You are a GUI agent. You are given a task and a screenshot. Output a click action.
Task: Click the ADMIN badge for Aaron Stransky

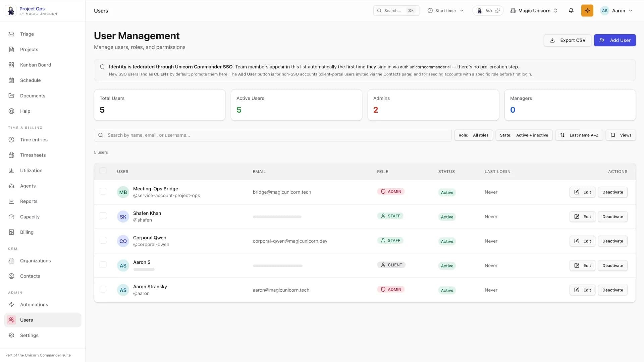(391, 290)
